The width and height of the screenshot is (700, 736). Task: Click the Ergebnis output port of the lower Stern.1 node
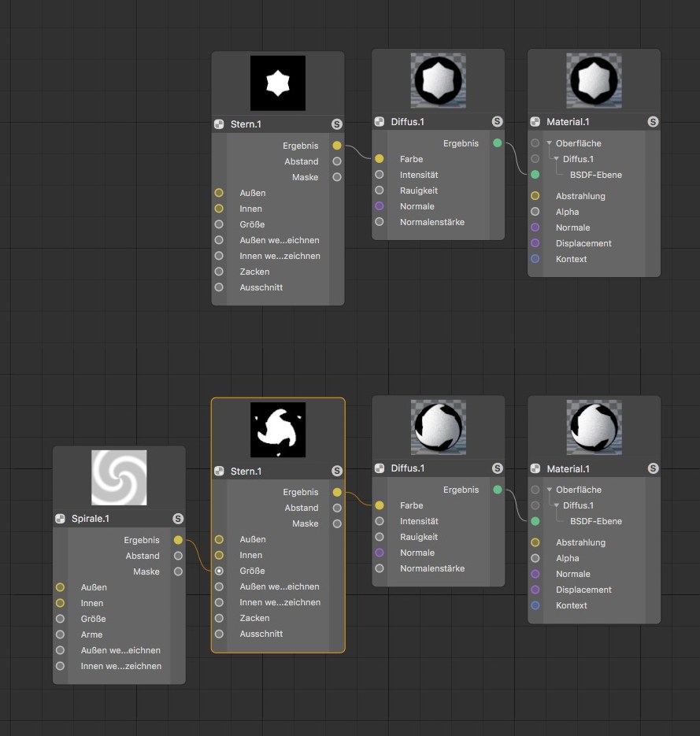tap(337, 492)
